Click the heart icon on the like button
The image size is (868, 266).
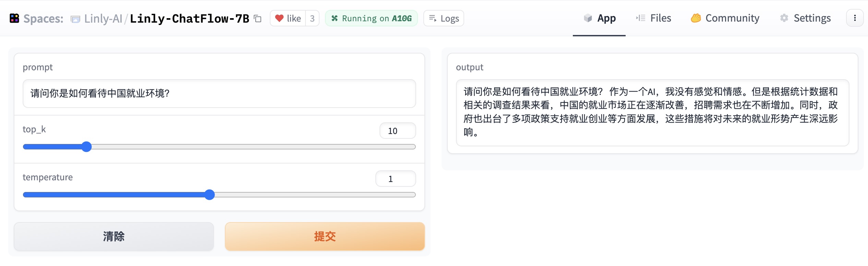[280, 18]
